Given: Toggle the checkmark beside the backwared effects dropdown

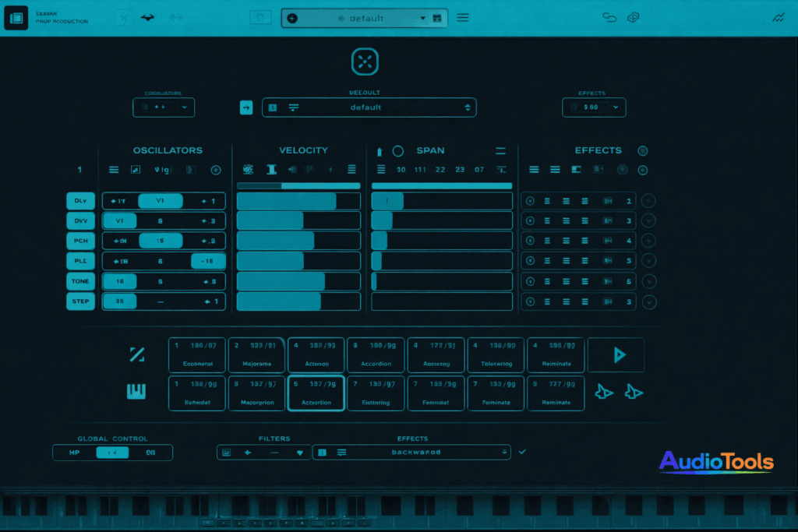Looking at the screenshot, I should (x=521, y=452).
